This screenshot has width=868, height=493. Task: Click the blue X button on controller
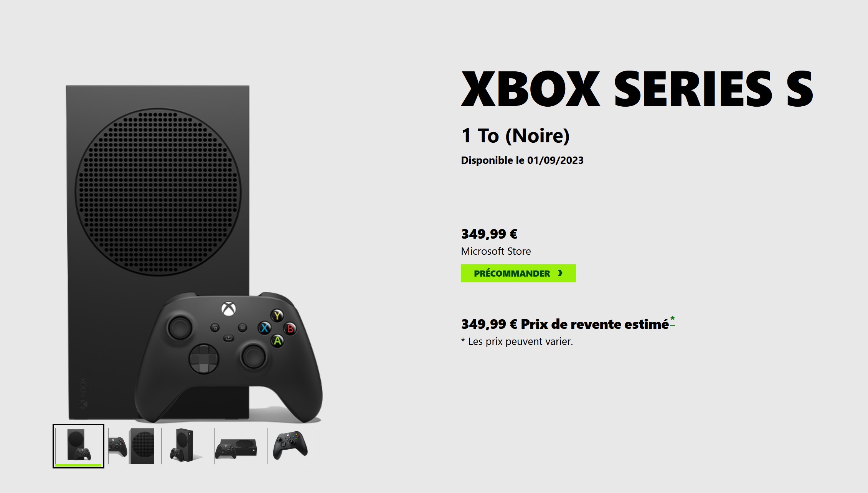tap(264, 328)
